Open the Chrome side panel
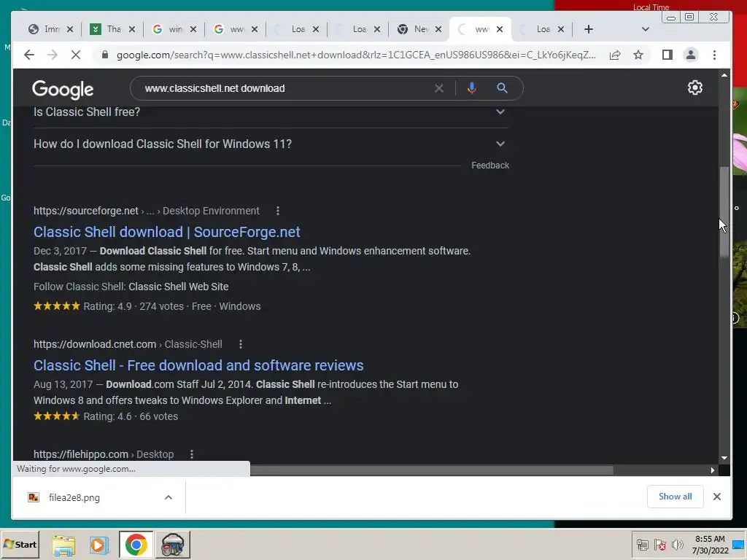This screenshot has height=560, width=747. point(667,55)
